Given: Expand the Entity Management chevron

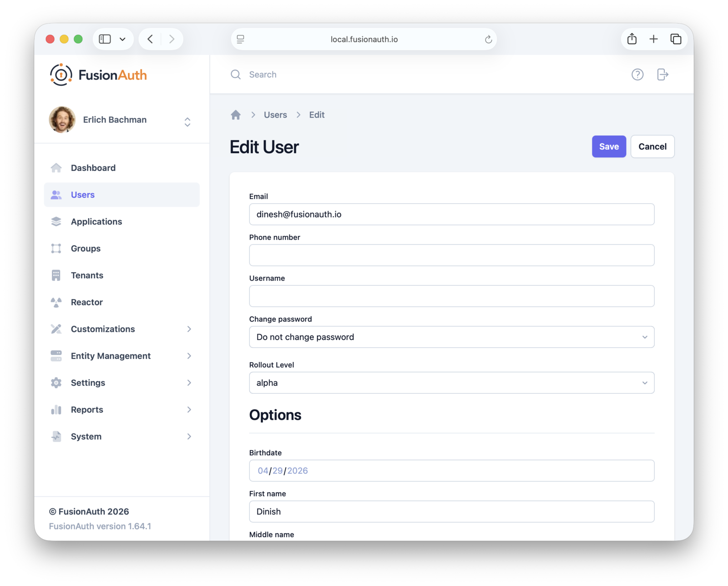Looking at the screenshot, I should pyautogui.click(x=189, y=356).
